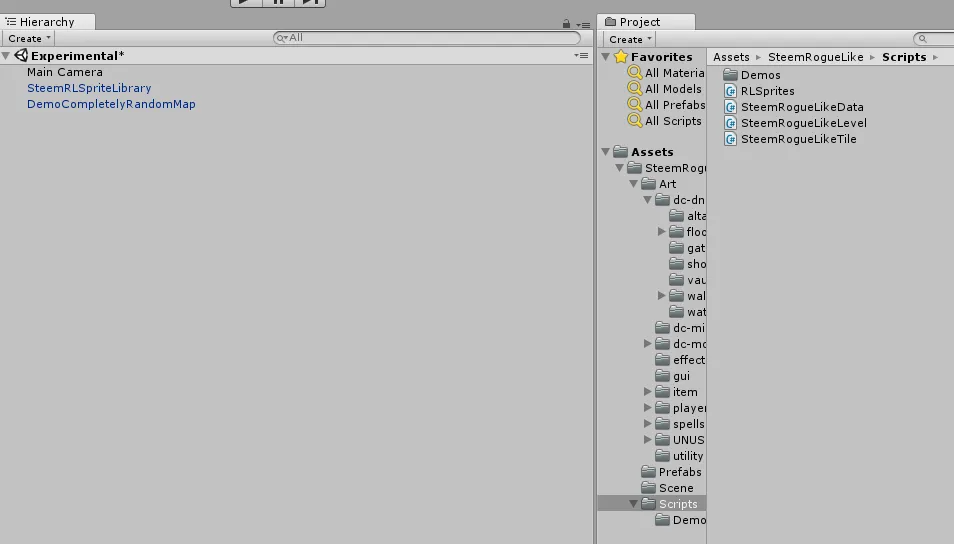Toggle the Hierarchy panel lock icon
The image size is (954, 544).
(566, 24)
